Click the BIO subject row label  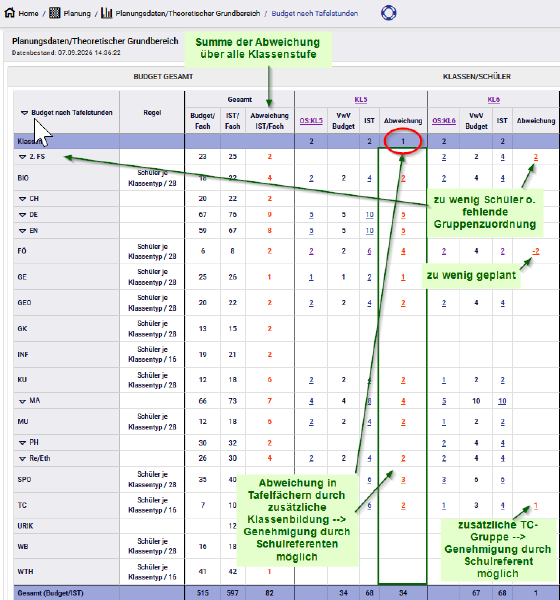(23, 178)
